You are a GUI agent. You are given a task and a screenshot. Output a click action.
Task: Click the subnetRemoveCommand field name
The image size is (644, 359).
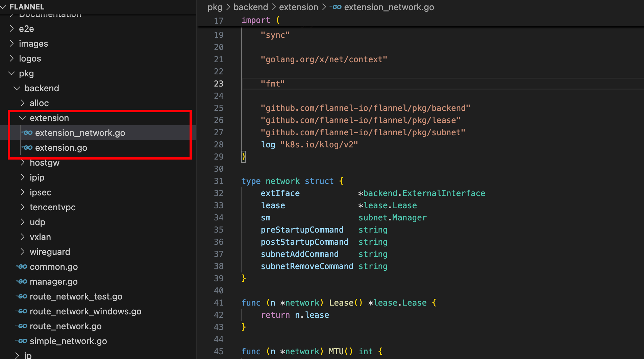coord(307,266)
